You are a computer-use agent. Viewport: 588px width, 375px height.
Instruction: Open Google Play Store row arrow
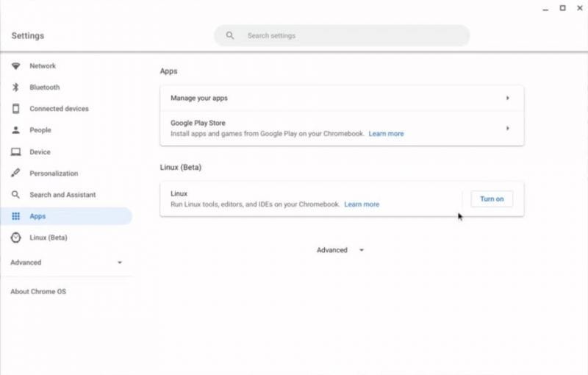[507, 128]
